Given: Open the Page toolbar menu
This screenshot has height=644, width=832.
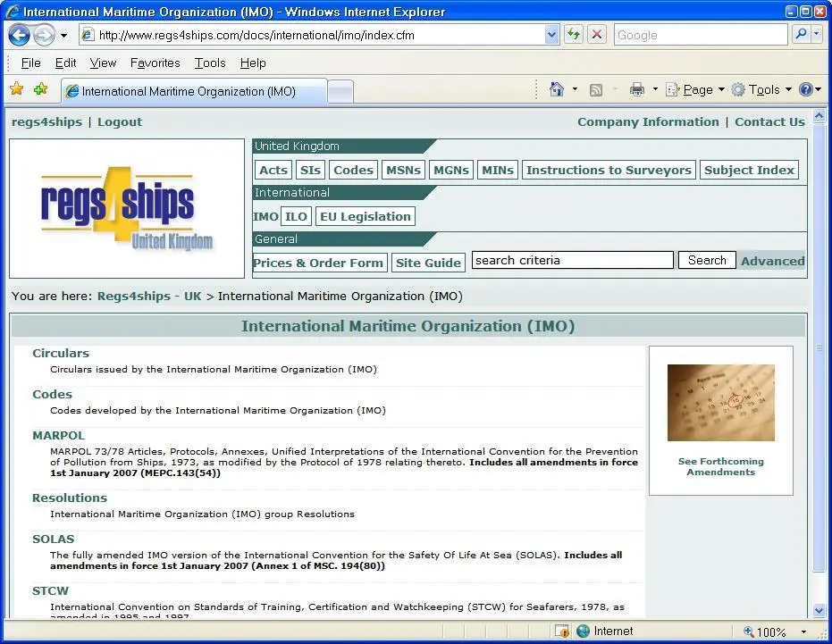Looking at the screenshot, I should pos(695,89).
